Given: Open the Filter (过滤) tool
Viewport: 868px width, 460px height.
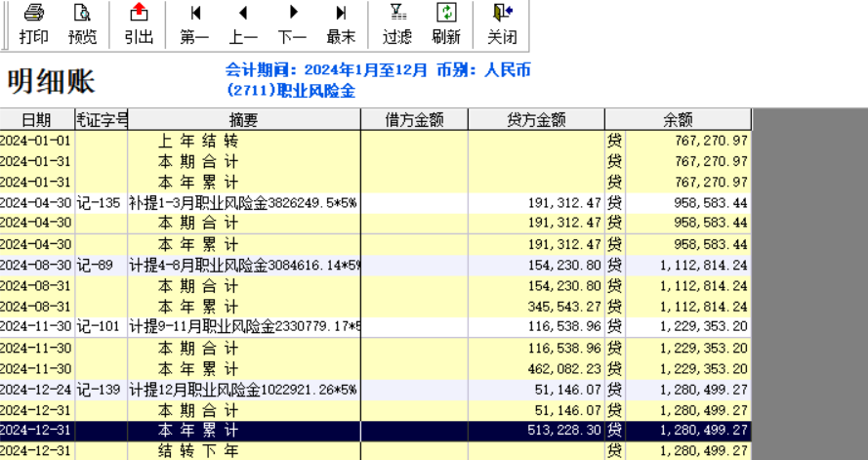Looking at the screenshot, I should [396, 24].
